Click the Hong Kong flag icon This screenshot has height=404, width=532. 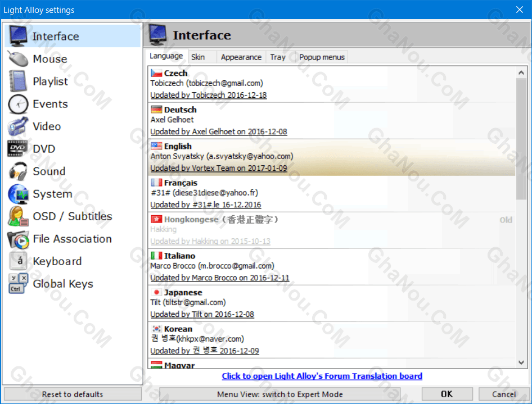[x=156, y=219]
